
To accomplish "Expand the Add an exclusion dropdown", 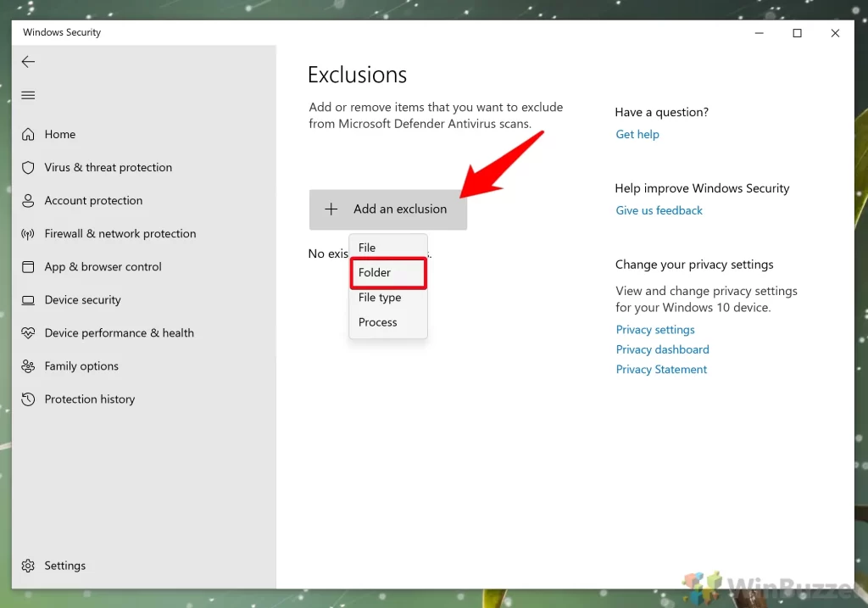I will pyautogui.click(x=387, y=209).
